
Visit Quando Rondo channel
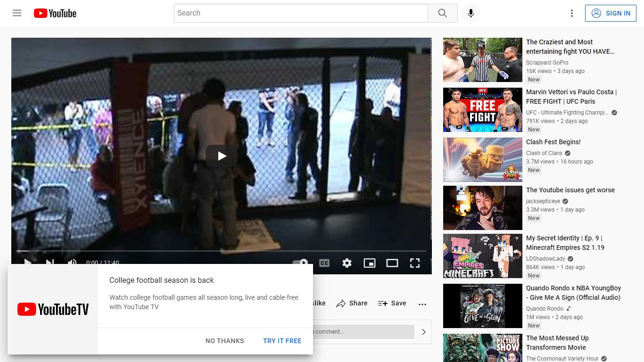tap(545, 309)
